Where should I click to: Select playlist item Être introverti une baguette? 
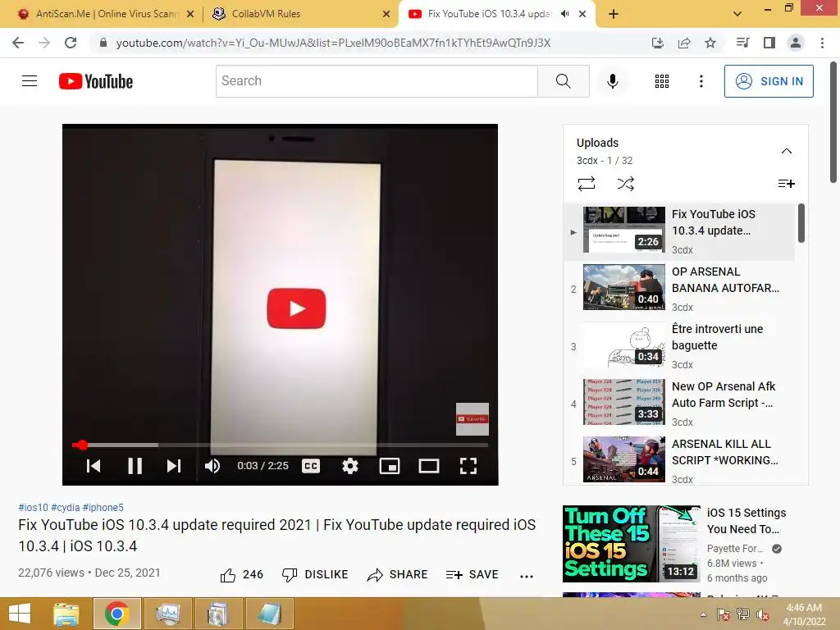pos(679,345)
